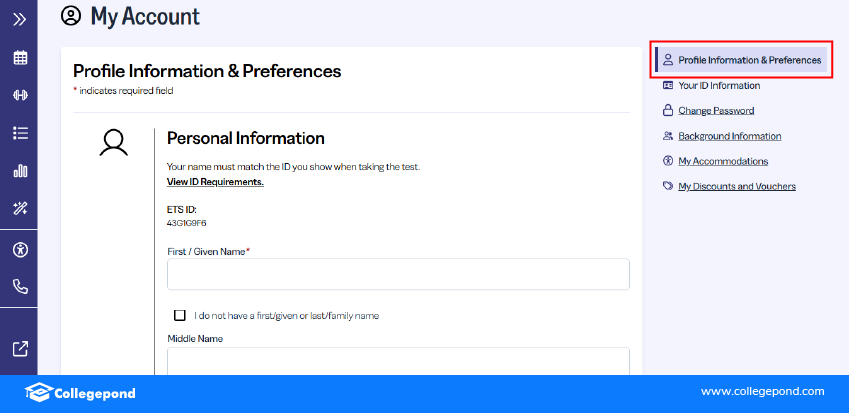
Task: Expand the left sidebar with double chevron
Action: (19, 18)
